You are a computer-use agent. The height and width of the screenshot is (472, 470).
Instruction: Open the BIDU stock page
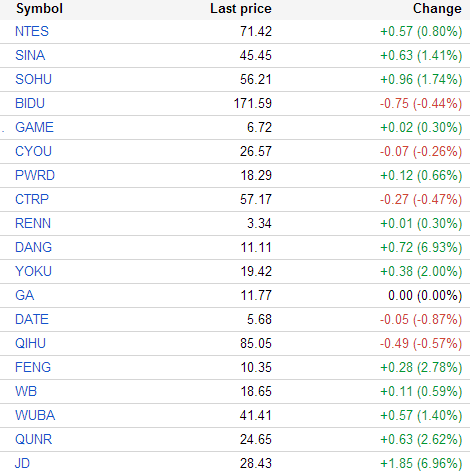pyautogui.click(x=30, y=103)
